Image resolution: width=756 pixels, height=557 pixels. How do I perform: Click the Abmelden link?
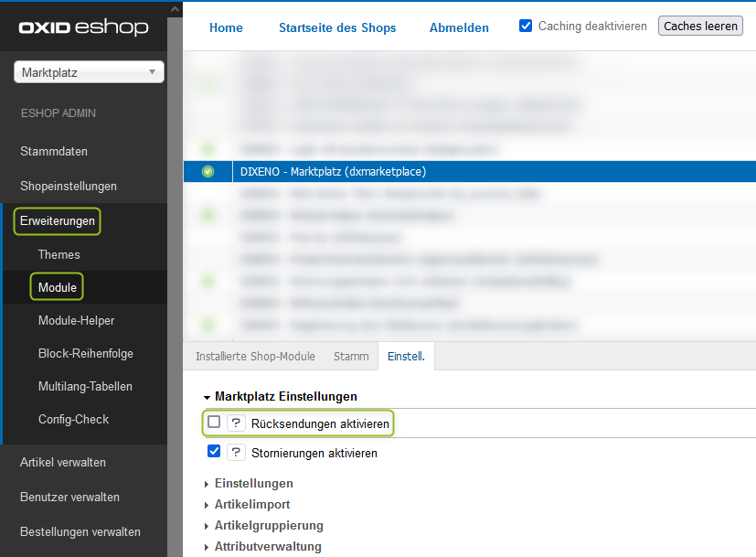click(459, 27)
